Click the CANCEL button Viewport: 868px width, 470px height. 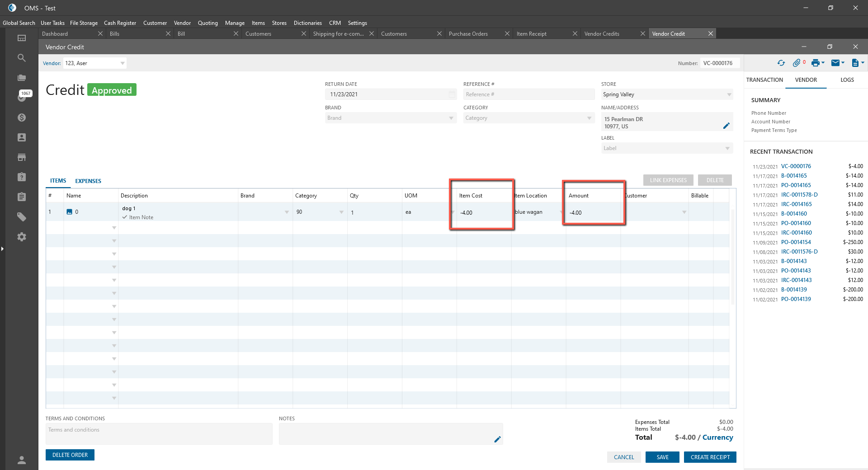pyautogui.click(x=624, y=457)
